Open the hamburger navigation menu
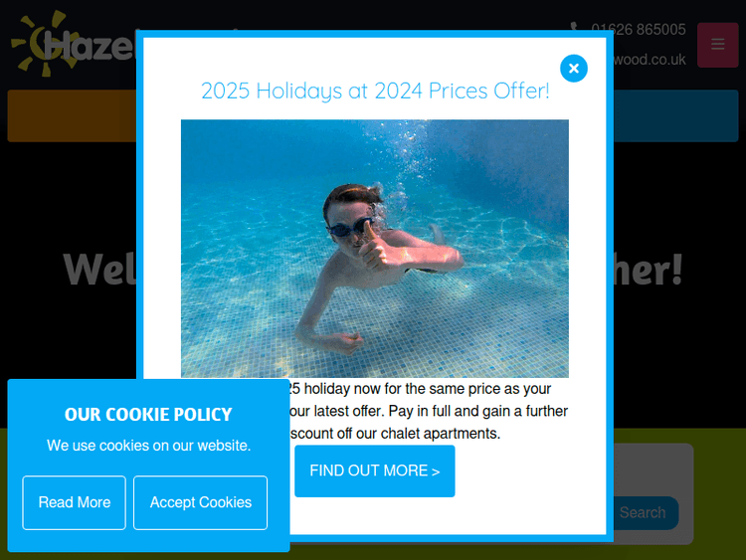 tap(717, 45)
